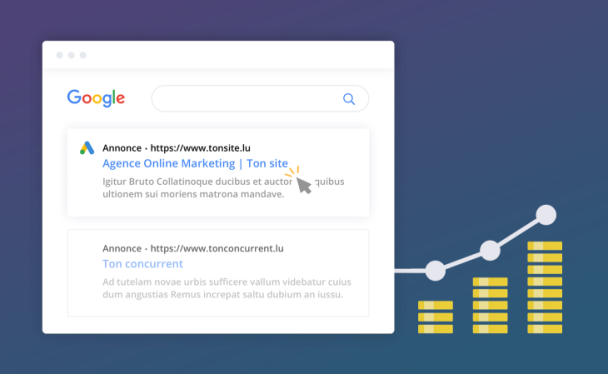This screenshot has width=608, height=374.
Task: Click the Ad tutelam novae description text
Action: (x=227, y=288)
